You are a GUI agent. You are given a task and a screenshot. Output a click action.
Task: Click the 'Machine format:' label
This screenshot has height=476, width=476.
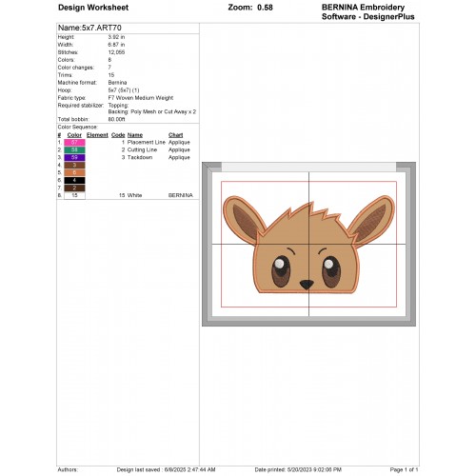pyautogui.click(x=77, y=83)
